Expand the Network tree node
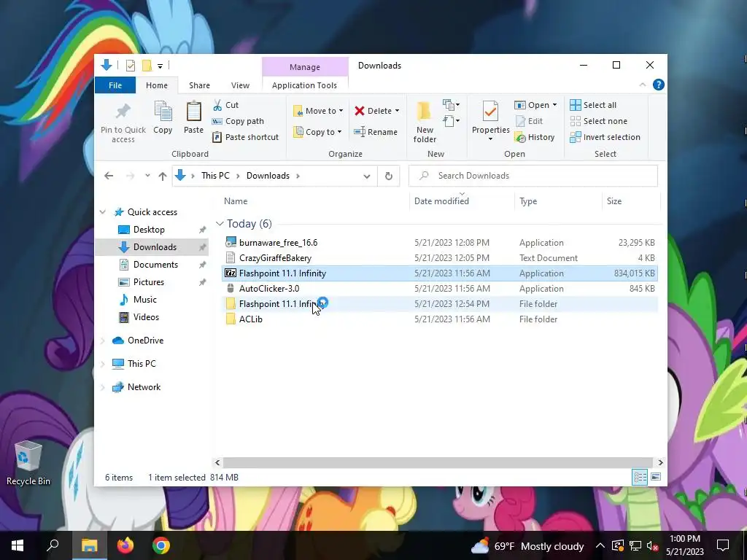 tap(103, 387)
